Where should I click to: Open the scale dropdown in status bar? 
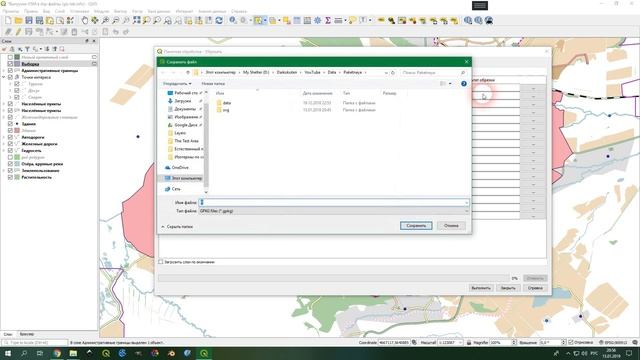[x=460, y=342]
